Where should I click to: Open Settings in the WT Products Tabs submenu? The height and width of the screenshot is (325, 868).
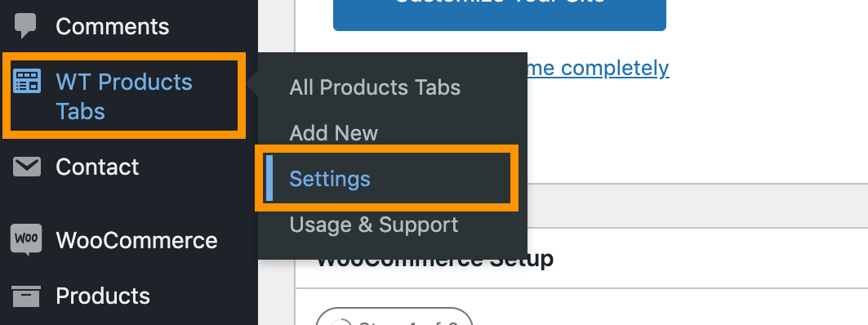click(330, 179)
